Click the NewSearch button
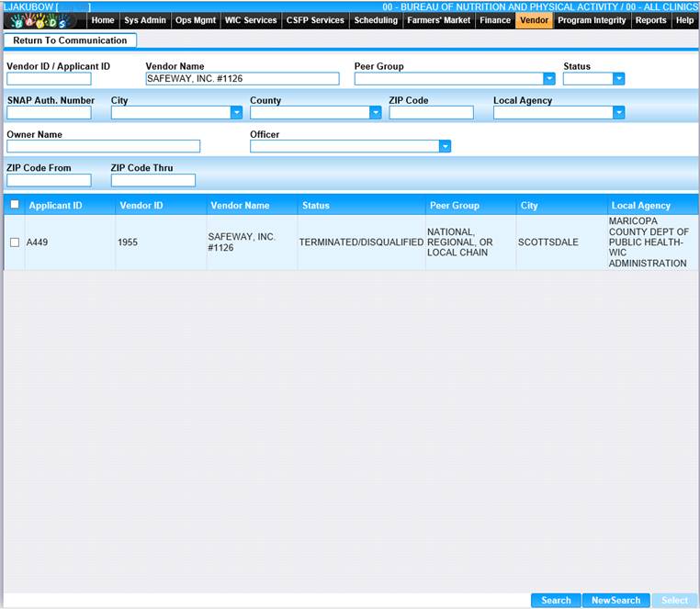The width and height of the screenshot is (700, 609). [x=616, y=601]
